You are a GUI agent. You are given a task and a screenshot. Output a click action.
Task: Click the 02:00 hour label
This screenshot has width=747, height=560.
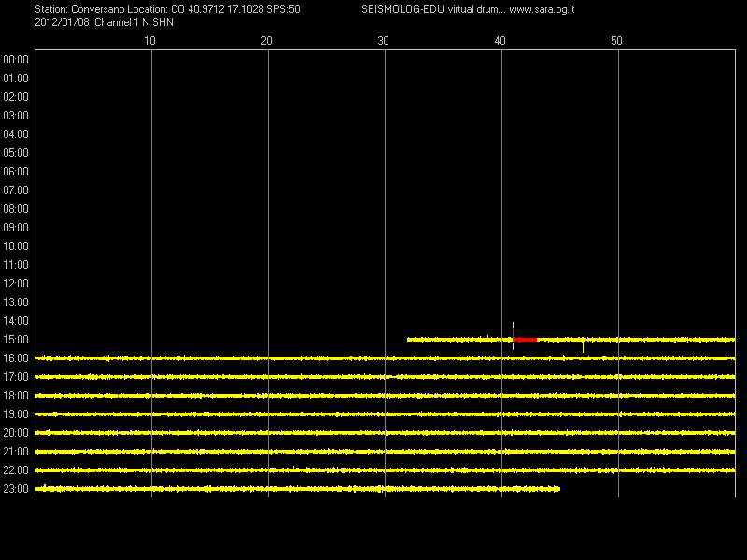[16, 97]
